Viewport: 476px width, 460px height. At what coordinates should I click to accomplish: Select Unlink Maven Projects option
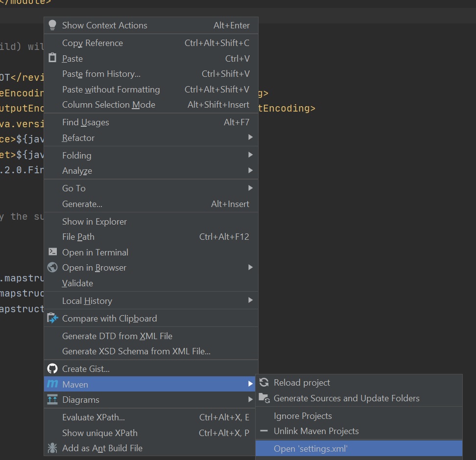pyautogui.click(x=316, y=431)
